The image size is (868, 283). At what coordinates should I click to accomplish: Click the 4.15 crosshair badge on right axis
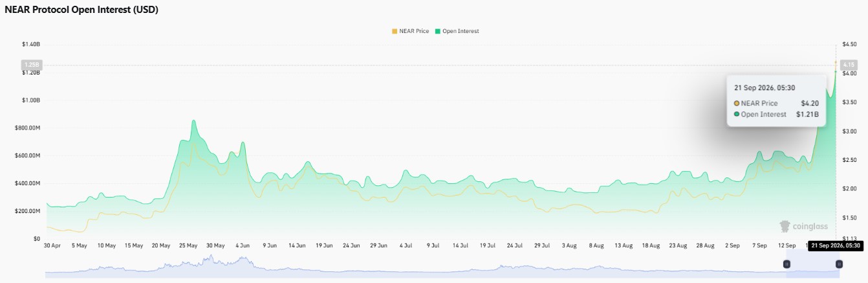tap(849, 65)
